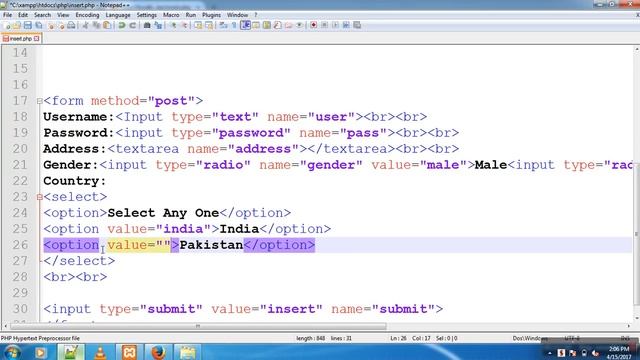The height and width of the screenshot is (360, 640).
Task: Open Firefox from the taskbar
Action: (x=158, y=352)
